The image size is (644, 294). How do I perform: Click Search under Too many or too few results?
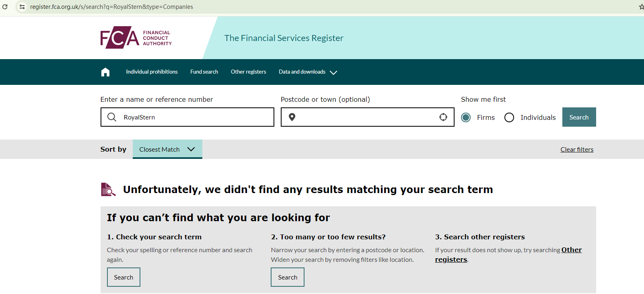click(288, 277)
